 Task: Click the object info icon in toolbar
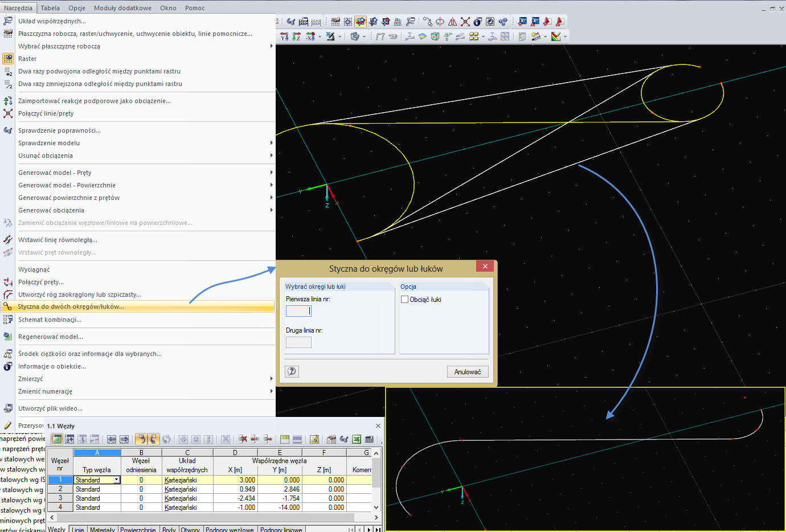pyautogui.click(x=477, y=22)
